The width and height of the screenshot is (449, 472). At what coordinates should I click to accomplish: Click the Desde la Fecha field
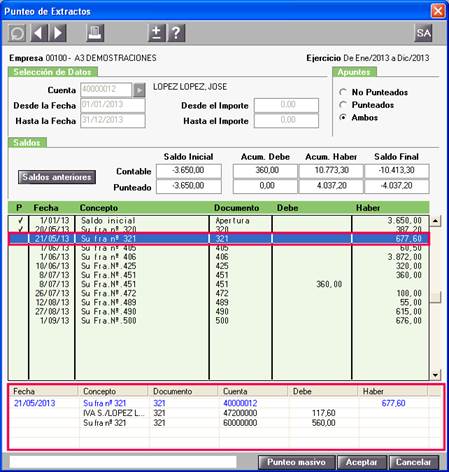113,105
